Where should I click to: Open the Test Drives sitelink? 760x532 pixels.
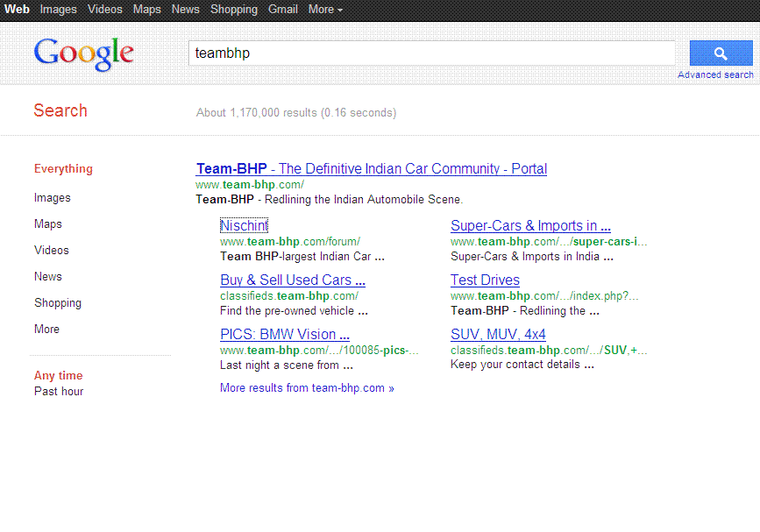(x=485, y=280)
